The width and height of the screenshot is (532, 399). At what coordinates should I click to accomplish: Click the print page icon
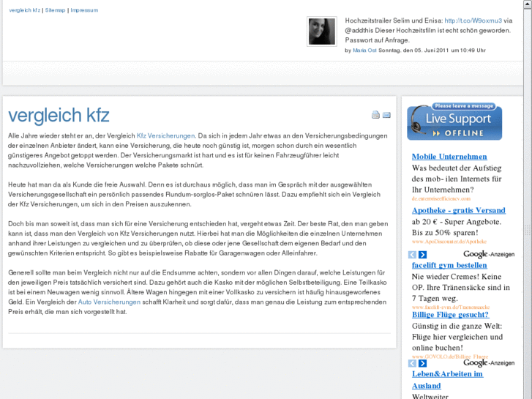click(x=375, y=115)
